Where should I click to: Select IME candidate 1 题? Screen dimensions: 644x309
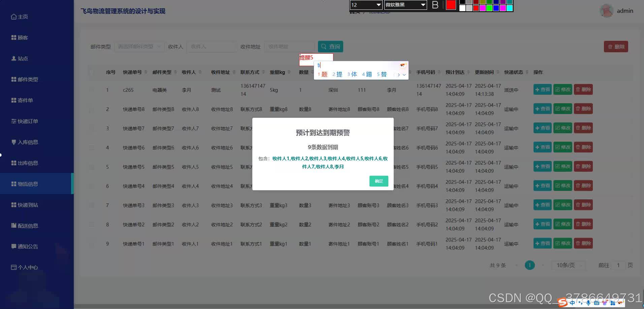[323, 75]
